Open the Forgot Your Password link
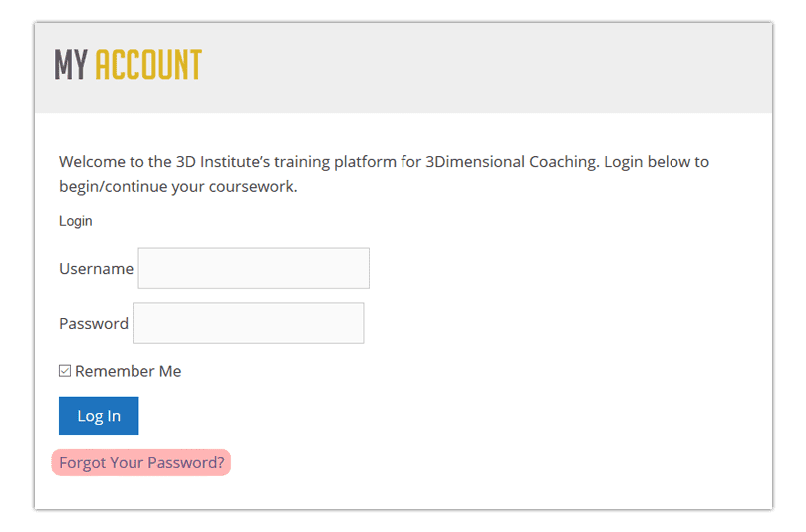806x532 pixels. [x=141, y=462]
